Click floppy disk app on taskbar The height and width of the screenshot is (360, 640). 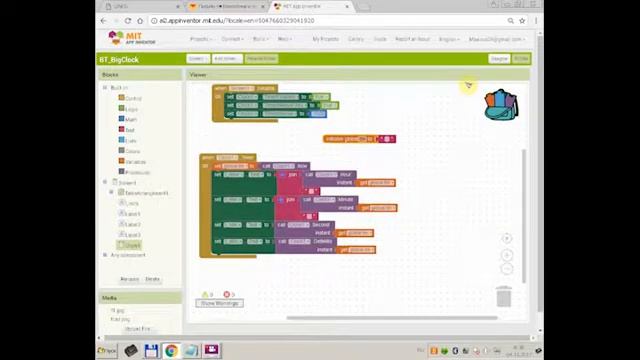tap(151, 351)
